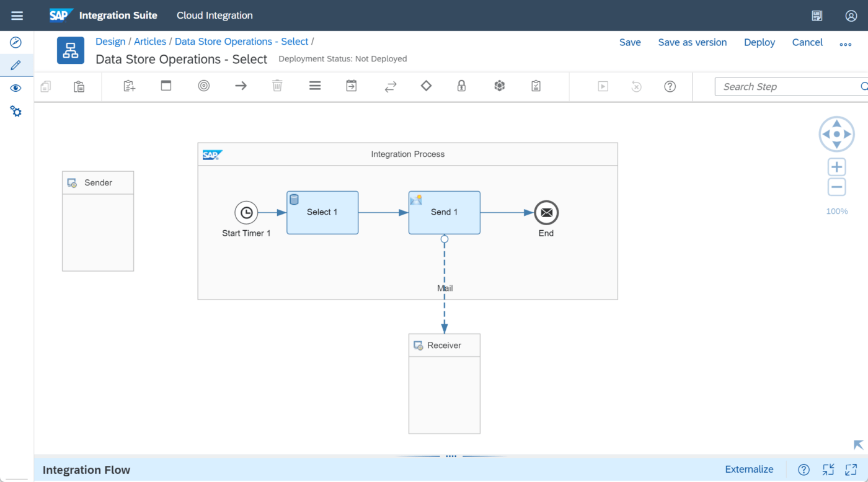The height and width of the screenshot is (482, 868).
Task: Click the Clear simulation icon
Action: (636, 86)
